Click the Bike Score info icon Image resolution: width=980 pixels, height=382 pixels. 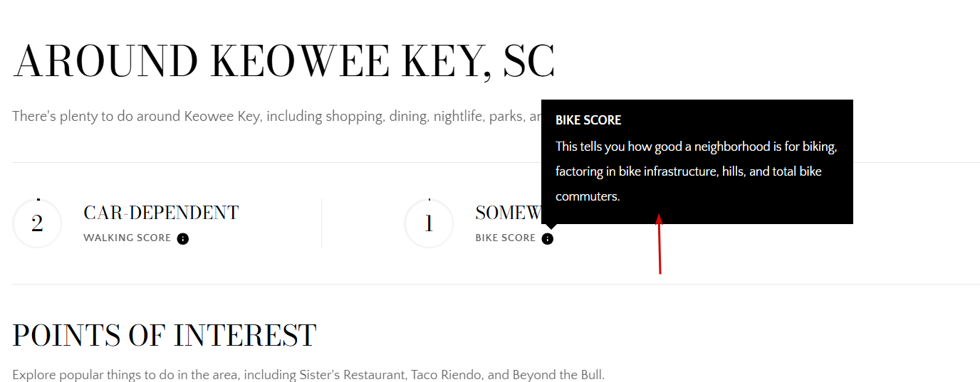[547, 238]
